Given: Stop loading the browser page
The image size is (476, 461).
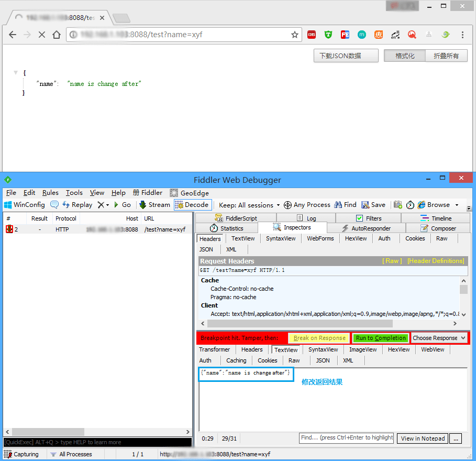Looking at the screenshot, I should pyautogui.click(x=42, y=35).
